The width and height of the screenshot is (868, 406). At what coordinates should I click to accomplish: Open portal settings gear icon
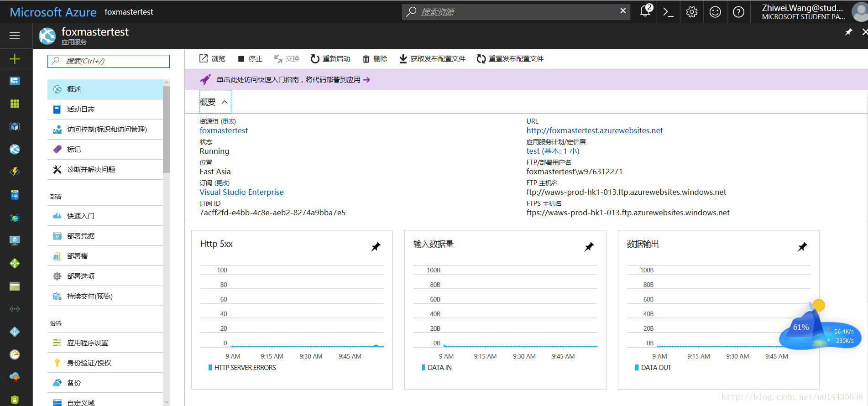click(692, 12)
